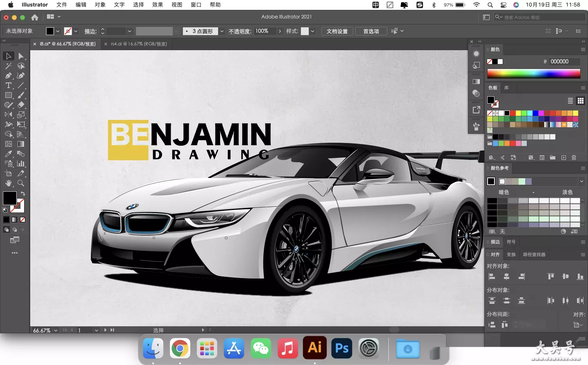Activate the Line Segment tool

(21, 85)
